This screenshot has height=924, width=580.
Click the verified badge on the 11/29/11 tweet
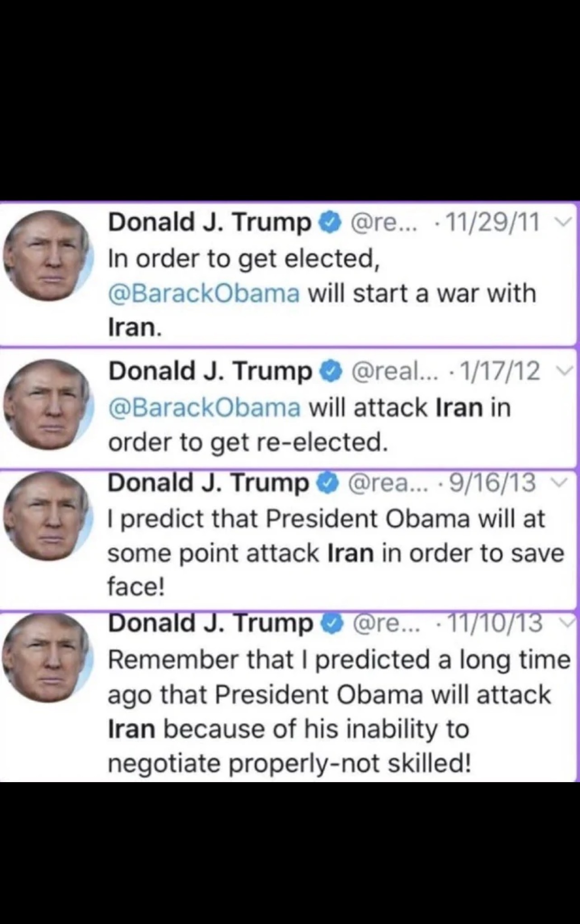(x=329, y=222)
